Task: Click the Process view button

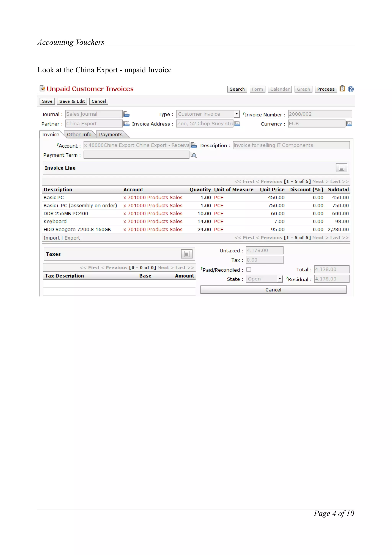Action: (x=326, y=89)
